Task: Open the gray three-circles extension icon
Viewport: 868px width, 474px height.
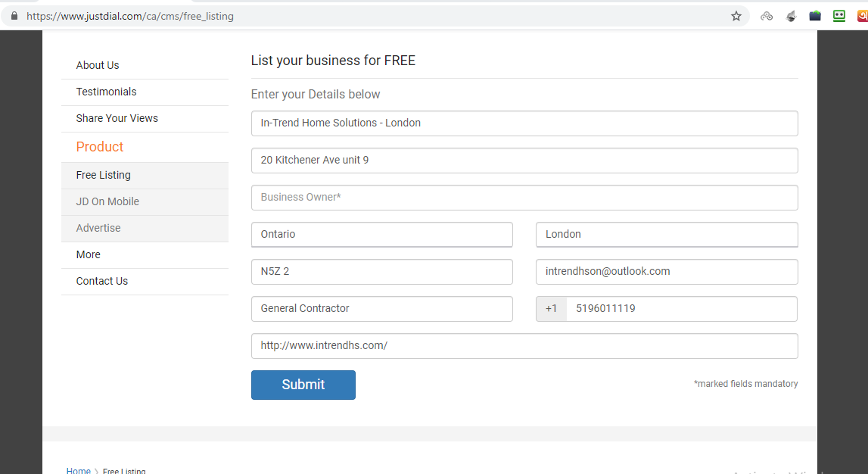Action: tap(767, 16)
